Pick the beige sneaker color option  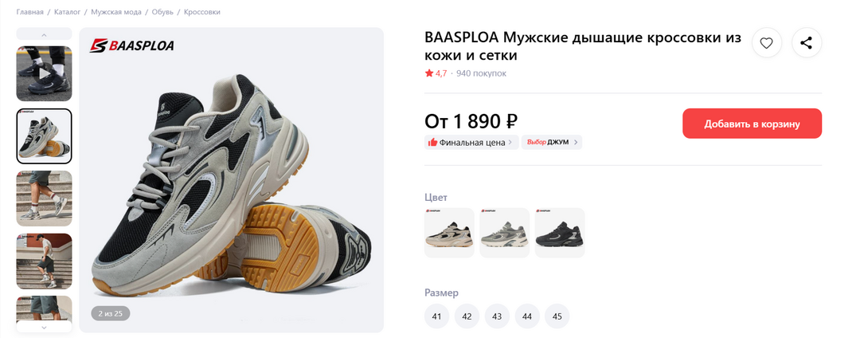pyautogui.click(x=449, y=233)
